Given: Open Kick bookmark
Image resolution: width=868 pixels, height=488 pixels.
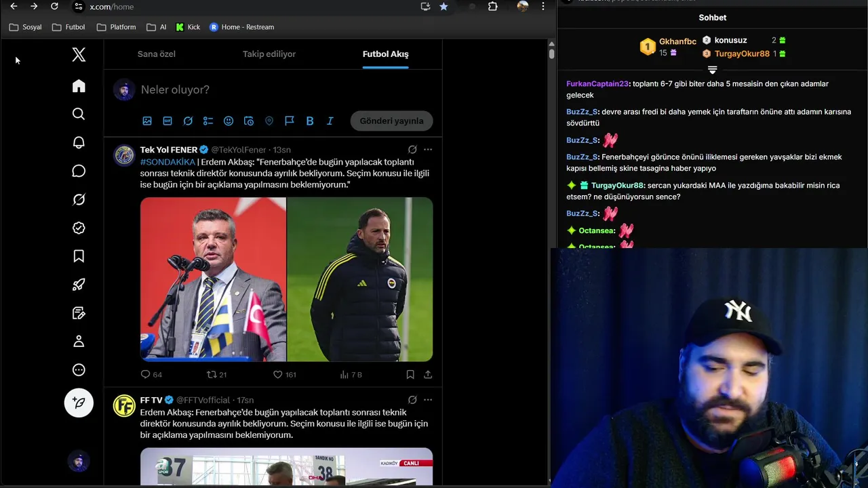Looking at the screenshot, I should pyautogui.click(x=188, y=27).
